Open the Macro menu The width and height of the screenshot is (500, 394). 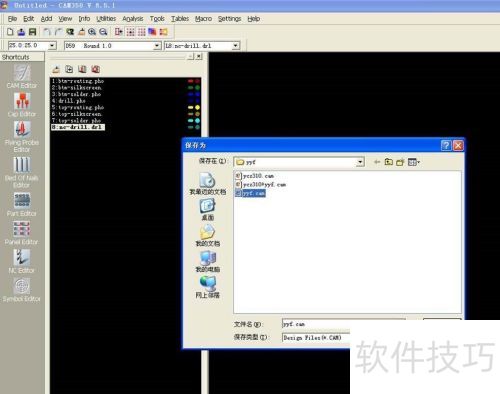pos(203,19)
